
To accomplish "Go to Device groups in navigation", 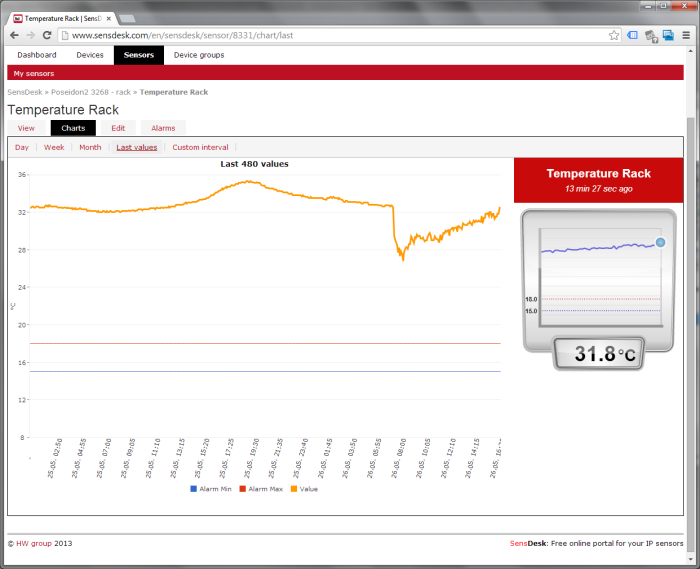I will click(199, 55).
